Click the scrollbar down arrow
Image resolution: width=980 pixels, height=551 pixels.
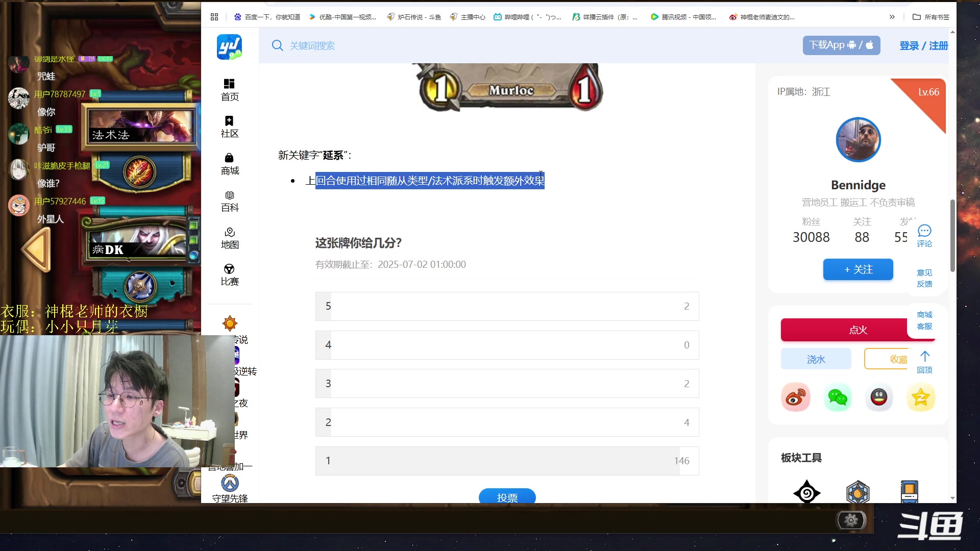[952, 498]
